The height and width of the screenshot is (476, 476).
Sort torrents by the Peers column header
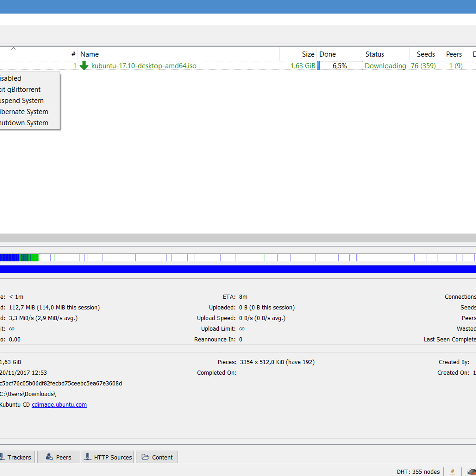click(x=450, y=54)
